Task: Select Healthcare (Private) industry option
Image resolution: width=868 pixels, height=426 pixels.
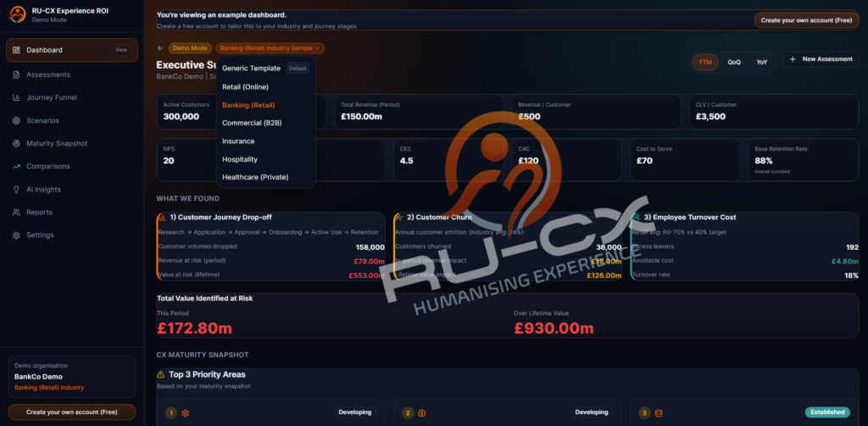Action: point(255,177)
